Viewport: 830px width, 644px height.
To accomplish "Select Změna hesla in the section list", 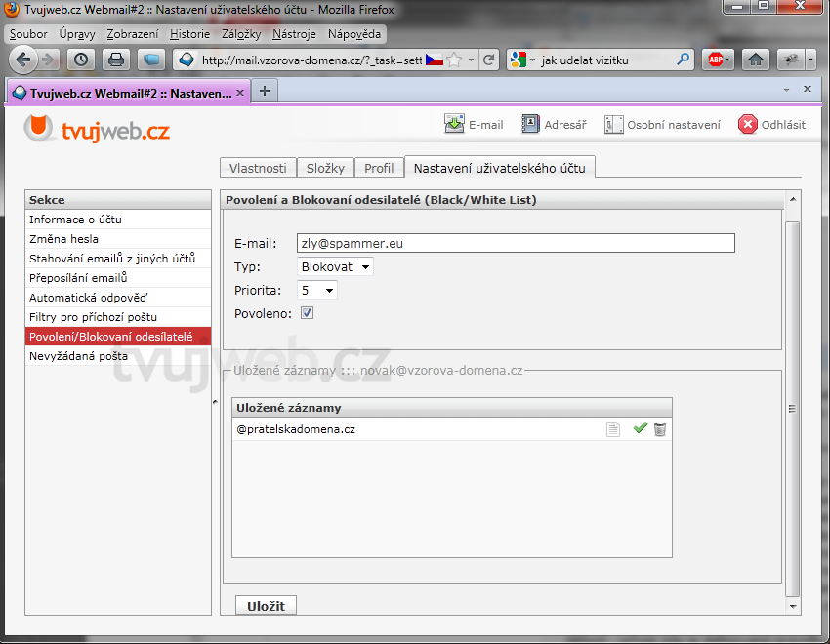I will [63, 239].
